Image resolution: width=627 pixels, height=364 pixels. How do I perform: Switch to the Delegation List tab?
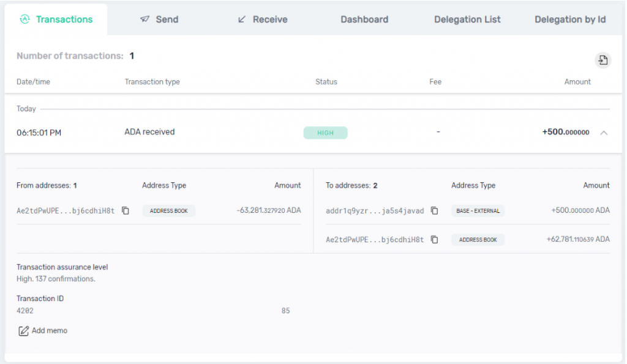tap(467, 19)
